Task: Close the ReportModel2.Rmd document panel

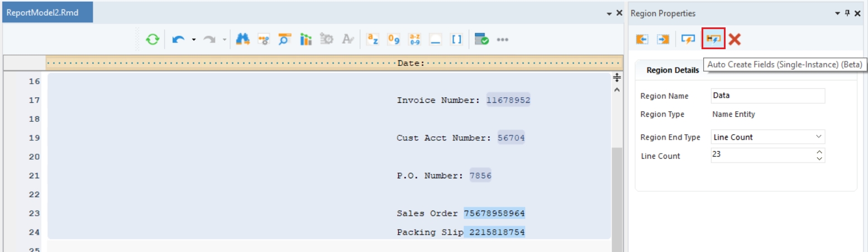Action: tap(619, 13)
